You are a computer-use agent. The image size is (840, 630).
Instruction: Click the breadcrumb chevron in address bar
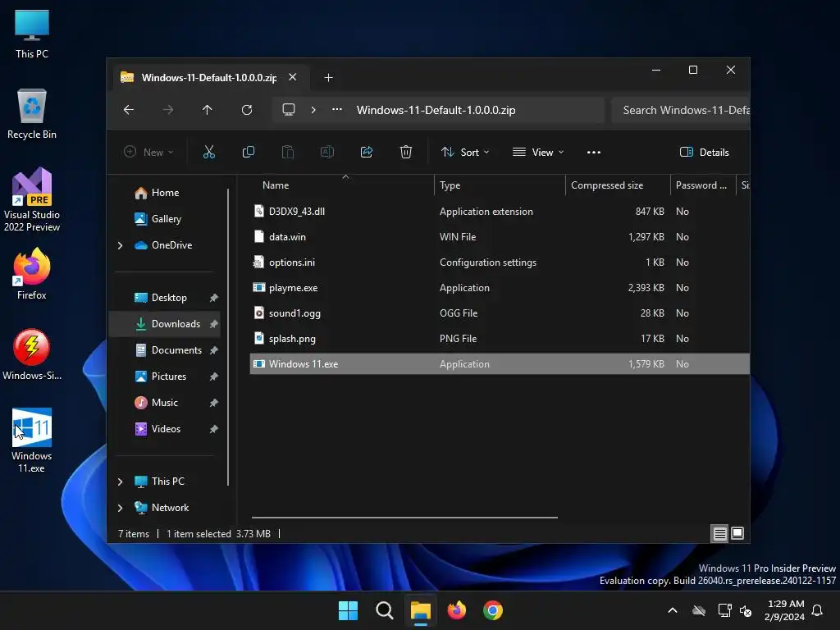coord(313,110)
